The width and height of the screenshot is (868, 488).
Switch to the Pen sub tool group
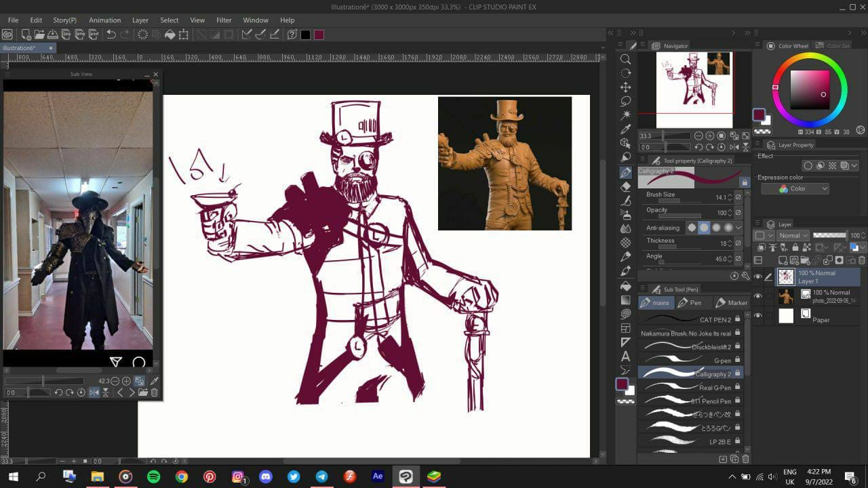[x=690, y=303]
